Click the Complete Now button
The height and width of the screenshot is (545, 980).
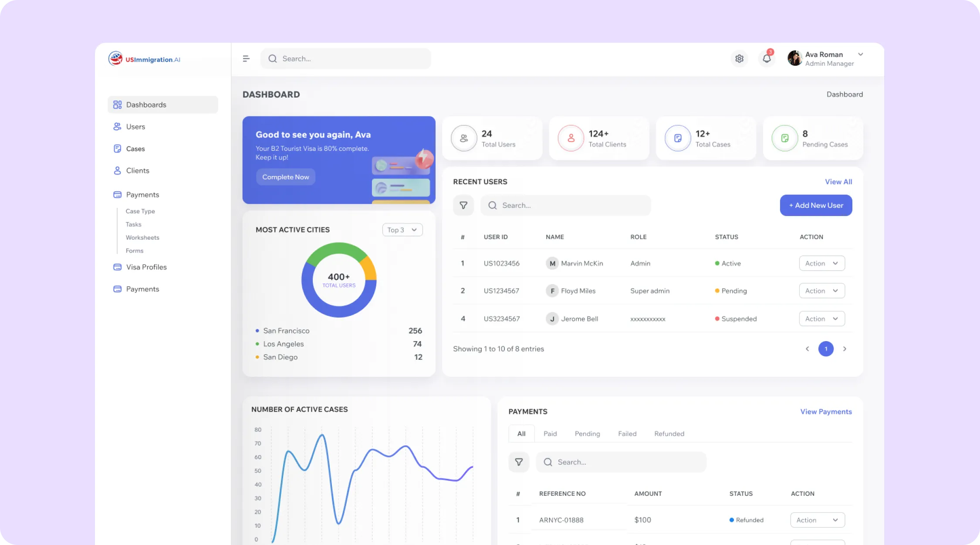point(285,177)
